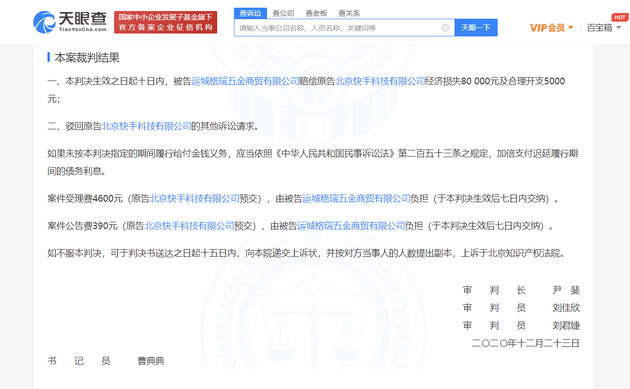Open 运城格瑞五金商贸有限公司 link in 案件公告费 line
Image resolution: width=630 pixels, height=389 pixels.
(x=351, y=226)
